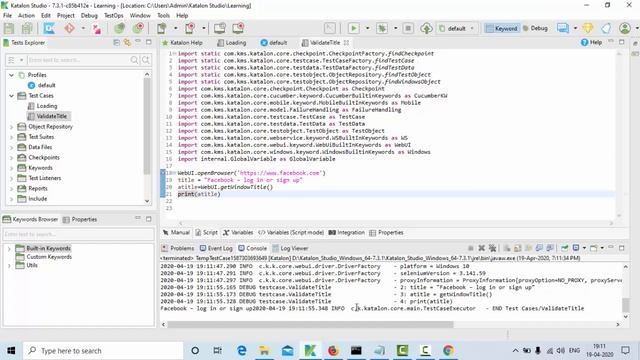
Task: Toggle the Debug perspective button
Action: click(535, 28)
